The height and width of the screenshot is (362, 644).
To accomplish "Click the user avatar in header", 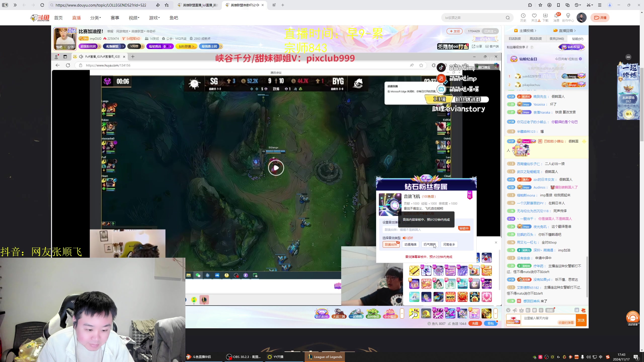I will pyautogui.click(x=581, y=18).
